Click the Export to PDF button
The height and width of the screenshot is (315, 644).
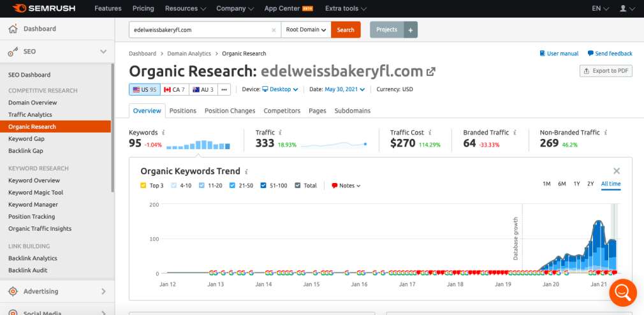tap(605, 71)
